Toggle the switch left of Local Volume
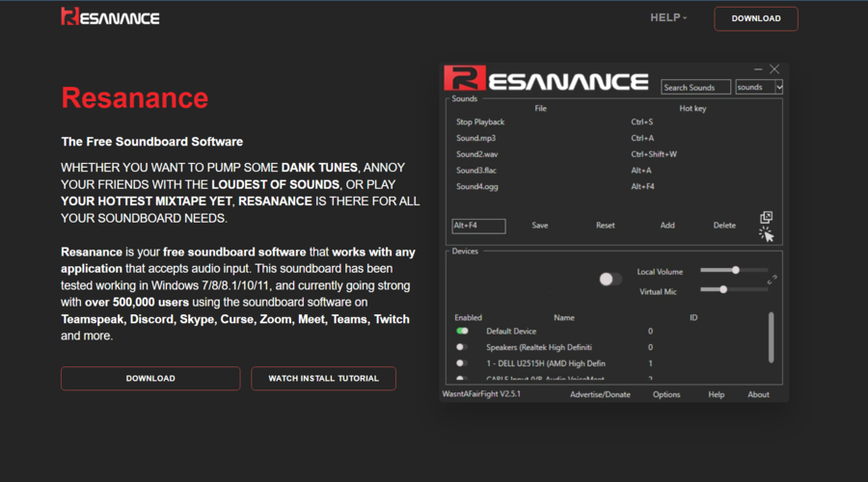This screenshot has width=868, height=482. pos(610,280)
